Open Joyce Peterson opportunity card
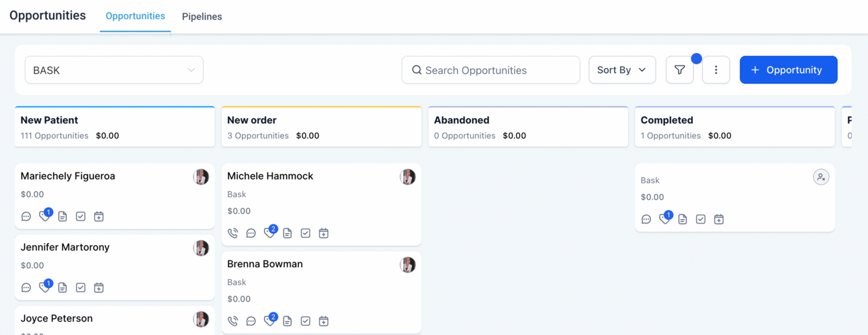 115,320
